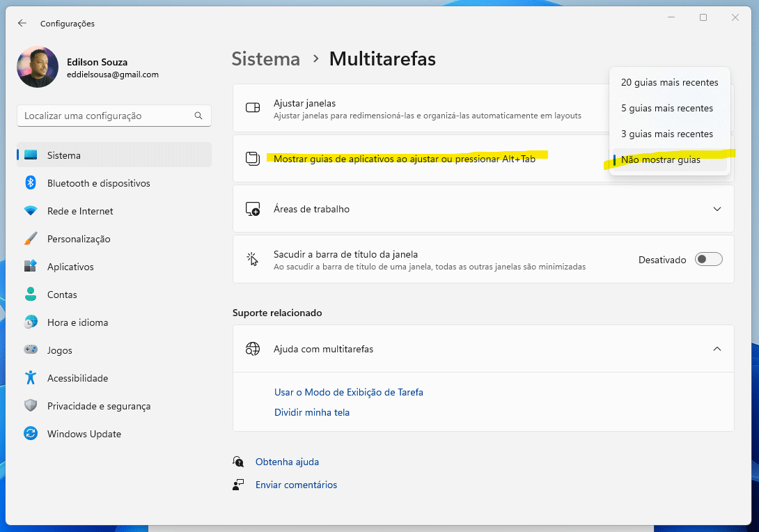Click the app tabs stacked-windows icon
The width and height of the screenshot is (759, 532).
pyautogui.click(x=253, y=158)
